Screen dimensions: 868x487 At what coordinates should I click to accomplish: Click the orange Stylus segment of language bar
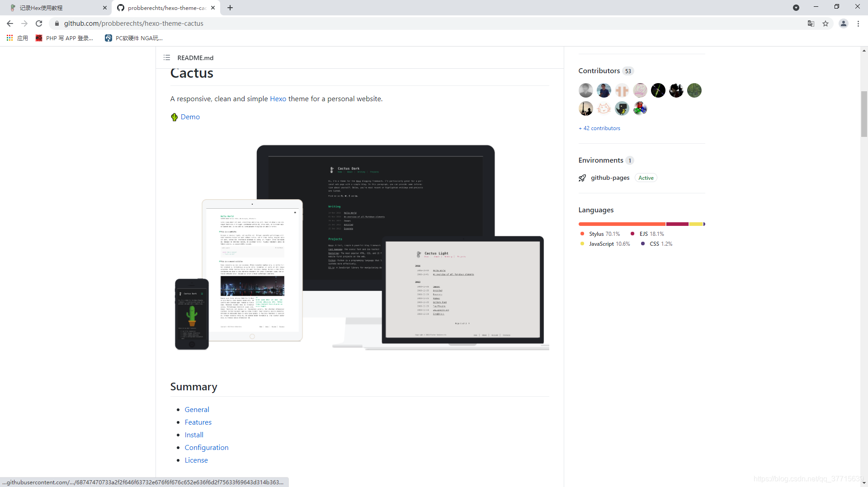coord(622,224)
